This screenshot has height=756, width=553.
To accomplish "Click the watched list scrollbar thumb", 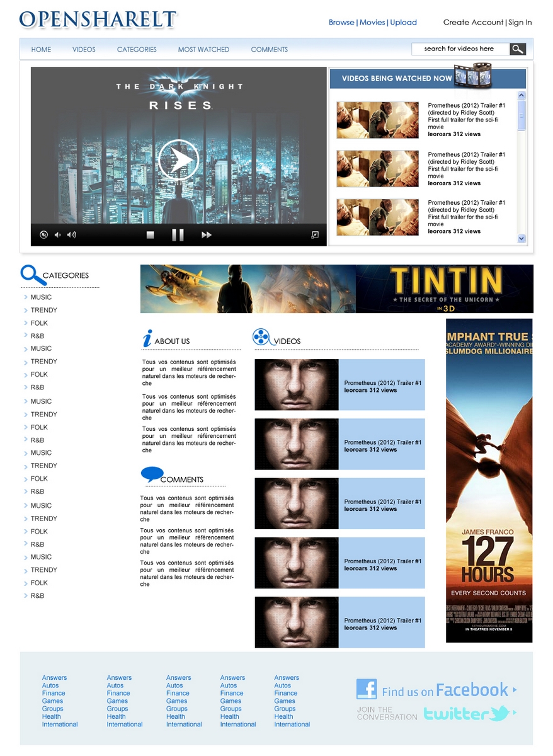I will click(x=522, y=115).
